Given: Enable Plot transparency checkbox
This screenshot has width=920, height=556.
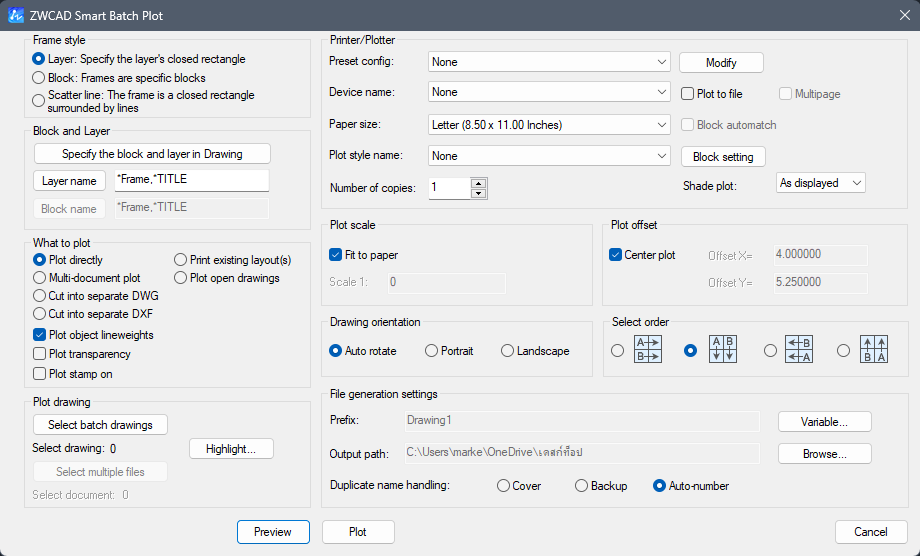Looking at the screenshot, I should click(x=39, y=354).
